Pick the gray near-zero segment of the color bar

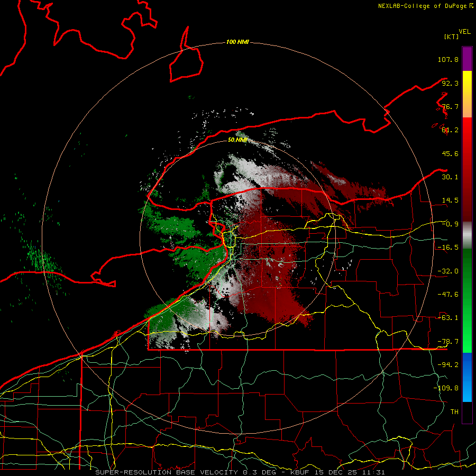click(x=467, y=235)
